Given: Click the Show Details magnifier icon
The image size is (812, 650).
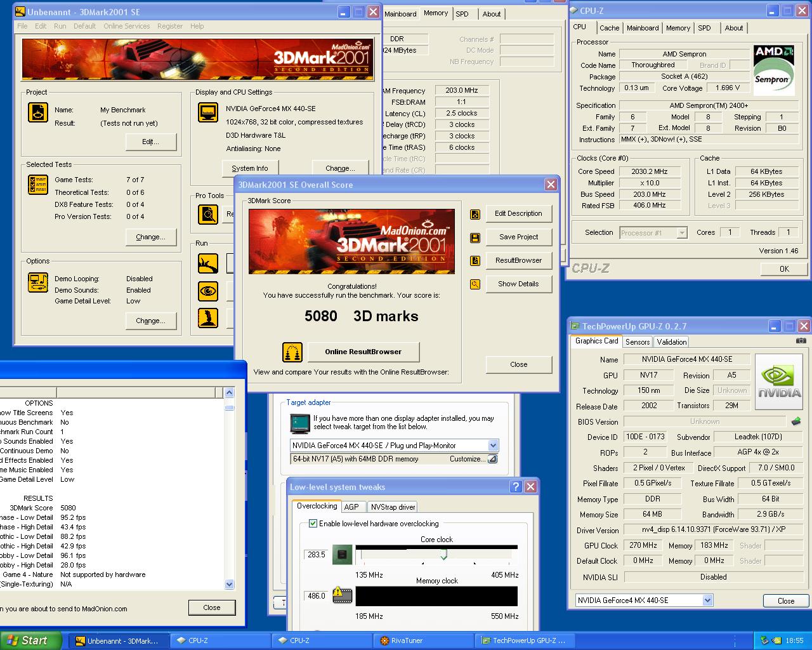Looking at the screenshot, I should coord(475,284).
